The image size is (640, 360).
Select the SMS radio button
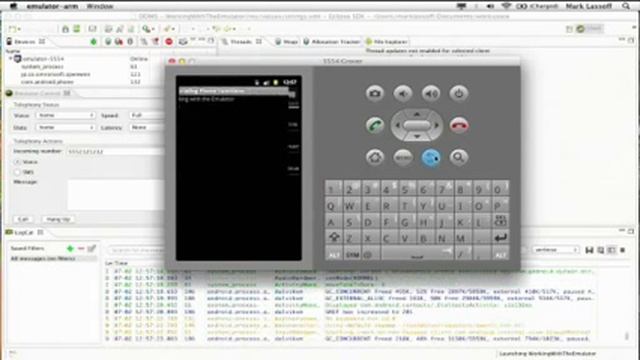(17, 172)
